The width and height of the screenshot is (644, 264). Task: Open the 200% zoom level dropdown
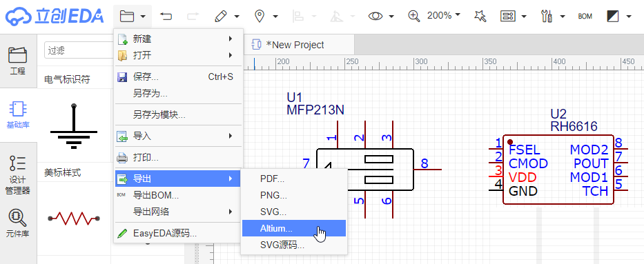443,16
